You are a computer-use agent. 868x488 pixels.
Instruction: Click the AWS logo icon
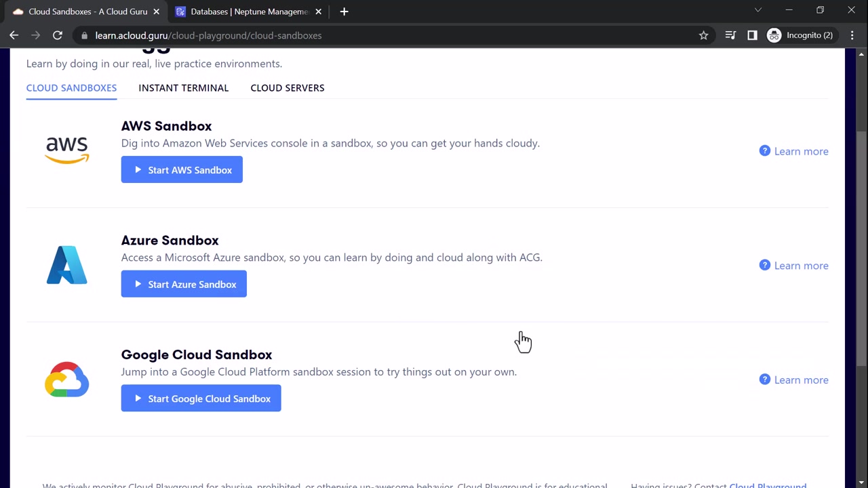coord(67,150)
